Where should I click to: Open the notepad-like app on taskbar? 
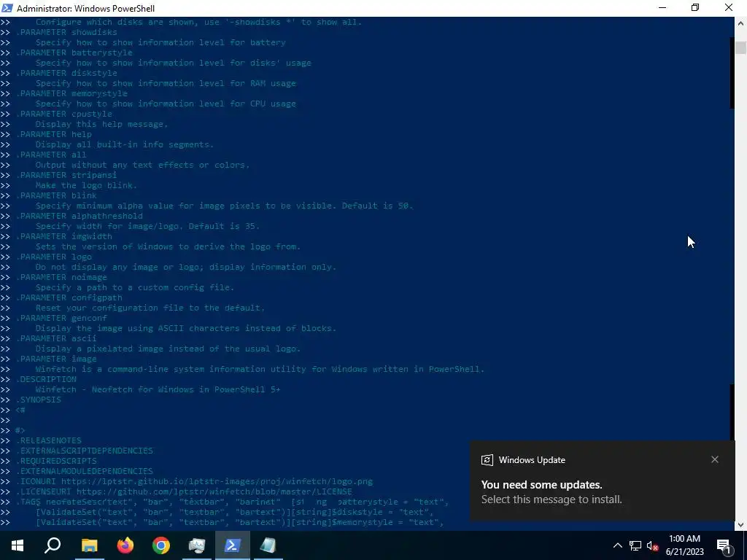(x=268, y=545)
